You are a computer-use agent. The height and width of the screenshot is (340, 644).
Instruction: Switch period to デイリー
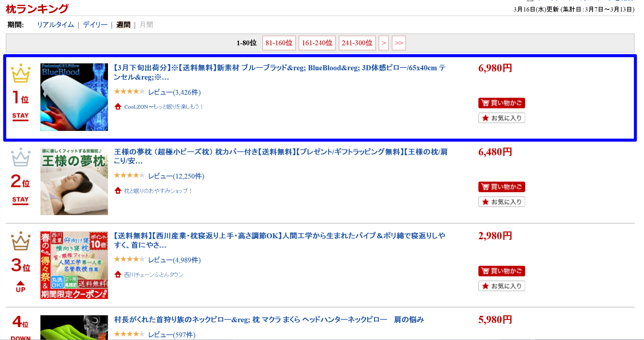click(95, 25)
